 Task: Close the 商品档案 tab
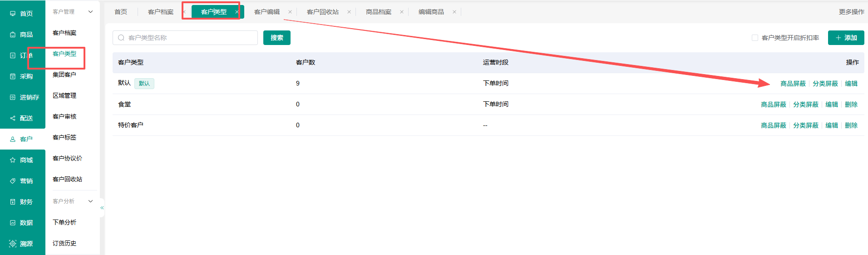click(x=402, y=12)
